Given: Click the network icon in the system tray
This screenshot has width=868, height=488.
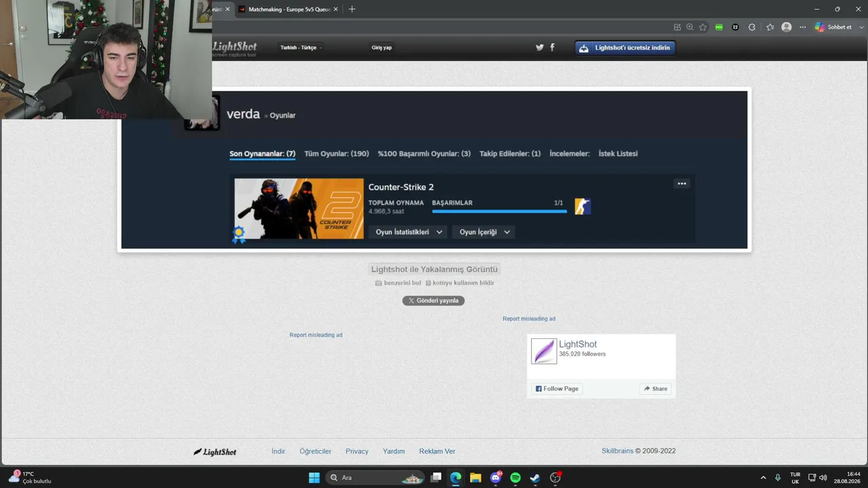Looking at the screenshot, I should pos(812,478).
